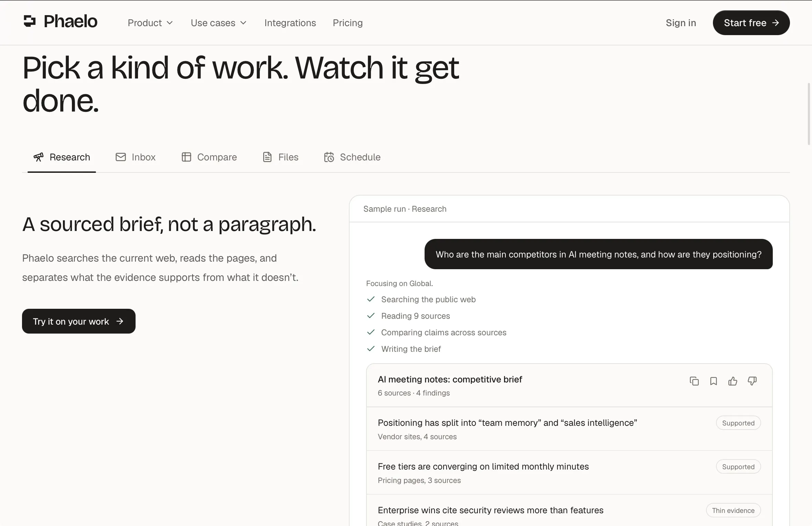
Task: Click the Try it on your work button
Action: [79, 321]
